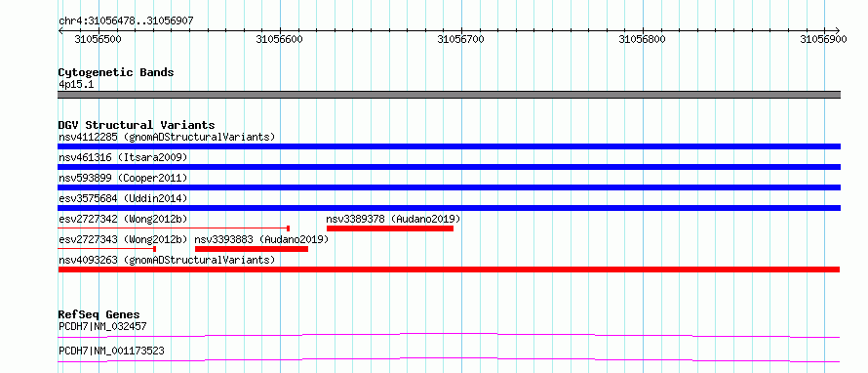The height and width of the screenshot is (373, 868).
Task: Click the red bar for nsv3389378
Action: 390,228
